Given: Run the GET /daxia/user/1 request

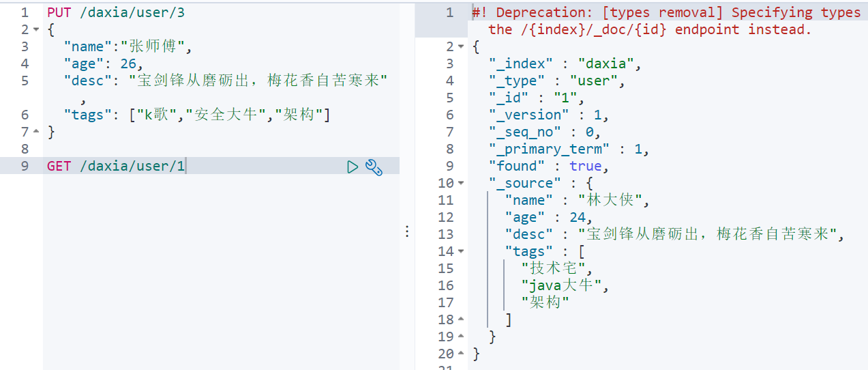Looking at the screenshot, I should (x=353, y=167).
